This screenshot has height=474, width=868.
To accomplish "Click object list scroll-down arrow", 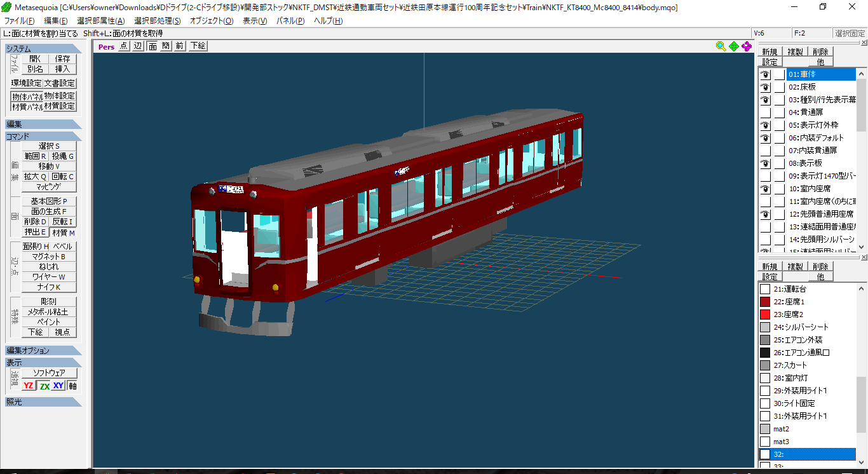I will pos(862,247).
